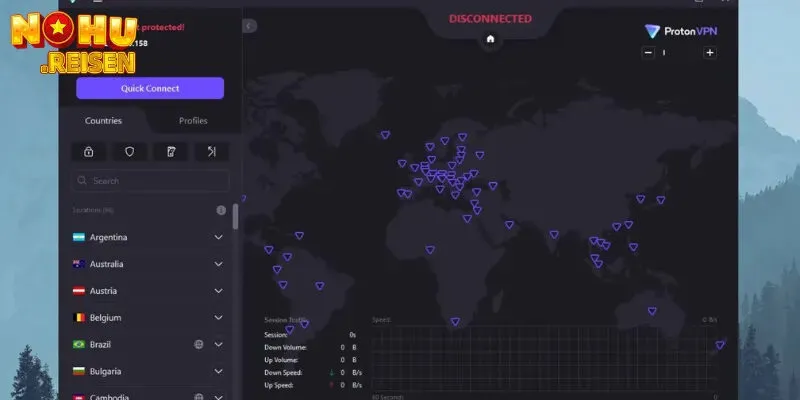Select the South Africa server map marker

coord(455,322)
